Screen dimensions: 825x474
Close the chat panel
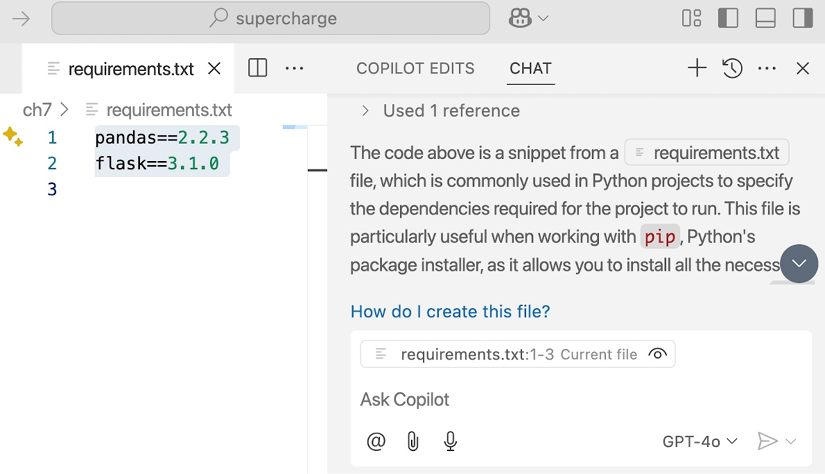click(802, 68)
